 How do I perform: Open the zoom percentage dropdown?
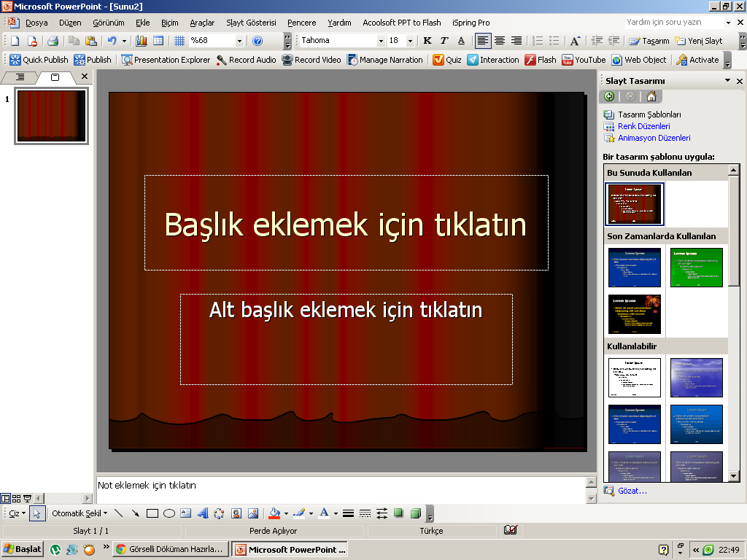click(x=239, y=41)
